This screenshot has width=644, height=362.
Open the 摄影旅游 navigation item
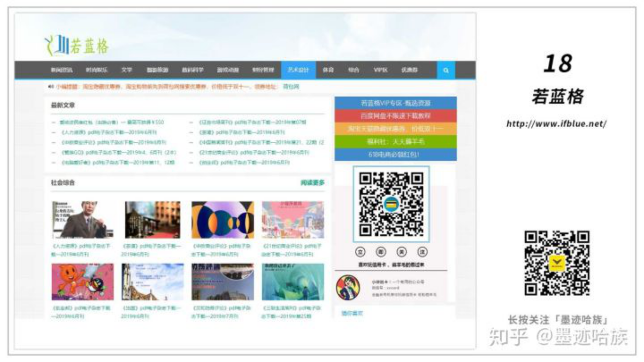[157, 70]
